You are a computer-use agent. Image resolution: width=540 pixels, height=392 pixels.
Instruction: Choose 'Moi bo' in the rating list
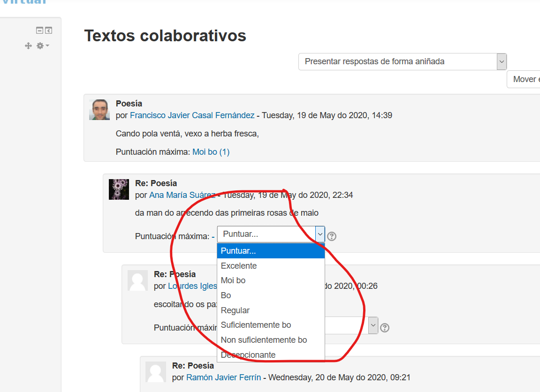233,280
